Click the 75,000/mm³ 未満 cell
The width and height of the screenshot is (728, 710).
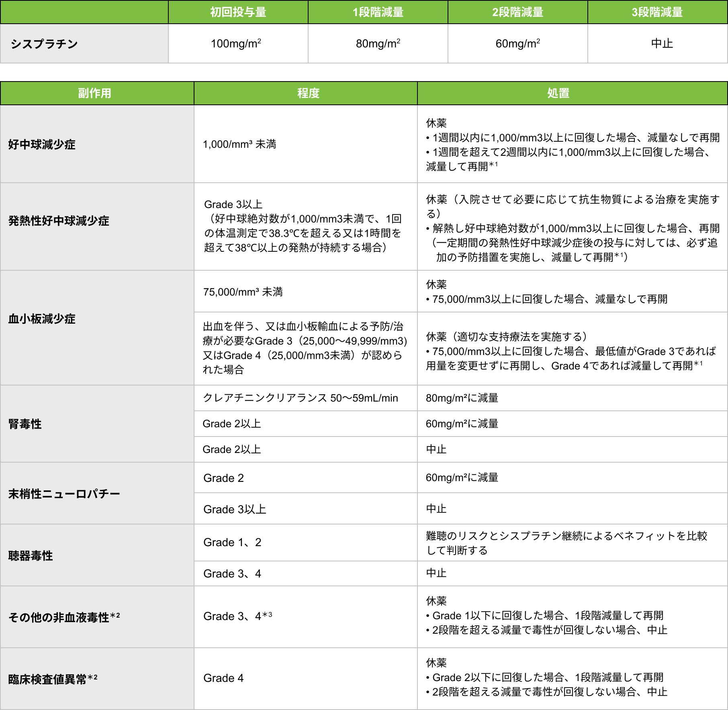point(305,292)
